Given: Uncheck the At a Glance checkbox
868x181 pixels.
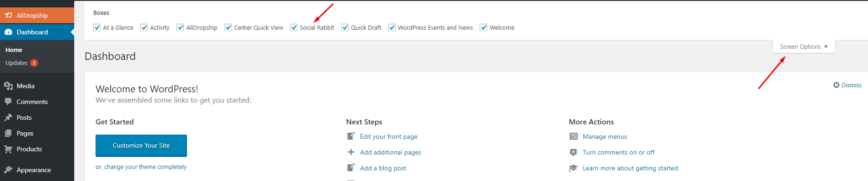Looking at the screenshot, I should pos(97,27).
